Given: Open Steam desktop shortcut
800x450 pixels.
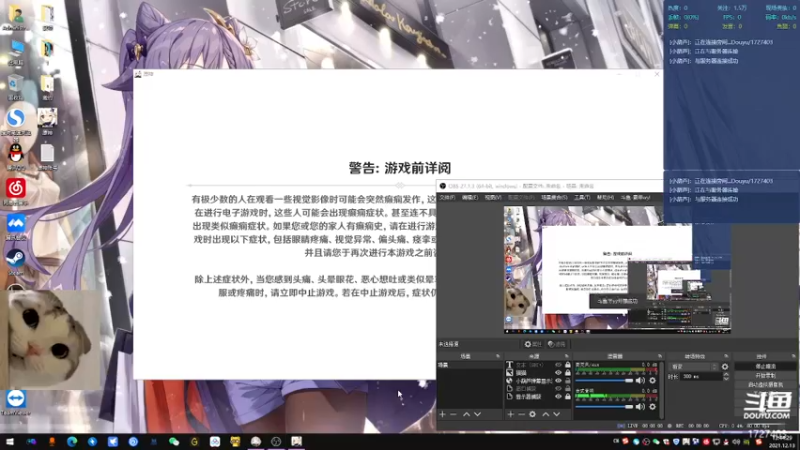Looking at the screenshot, I should click(x=16, y=261).
